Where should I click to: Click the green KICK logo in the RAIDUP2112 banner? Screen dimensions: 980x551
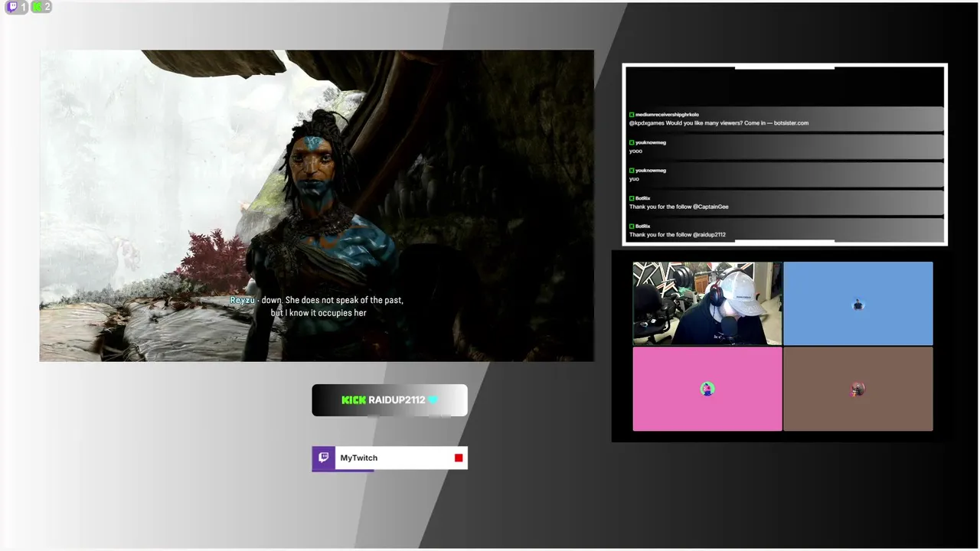[354, 400]
